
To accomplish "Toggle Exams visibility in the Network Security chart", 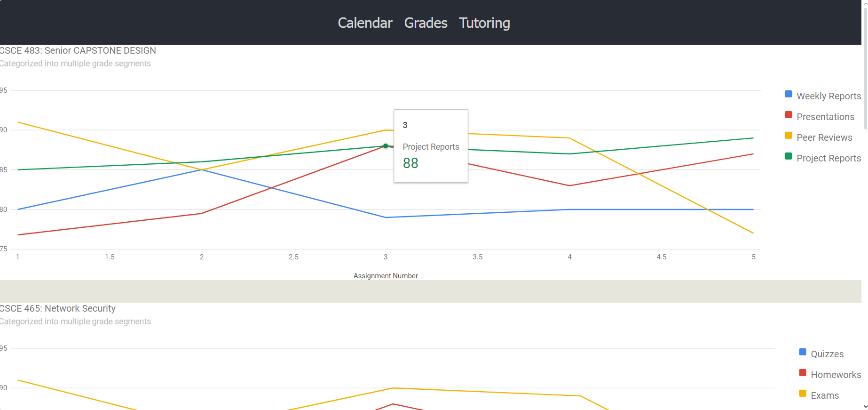I will (x=824, y=395).
